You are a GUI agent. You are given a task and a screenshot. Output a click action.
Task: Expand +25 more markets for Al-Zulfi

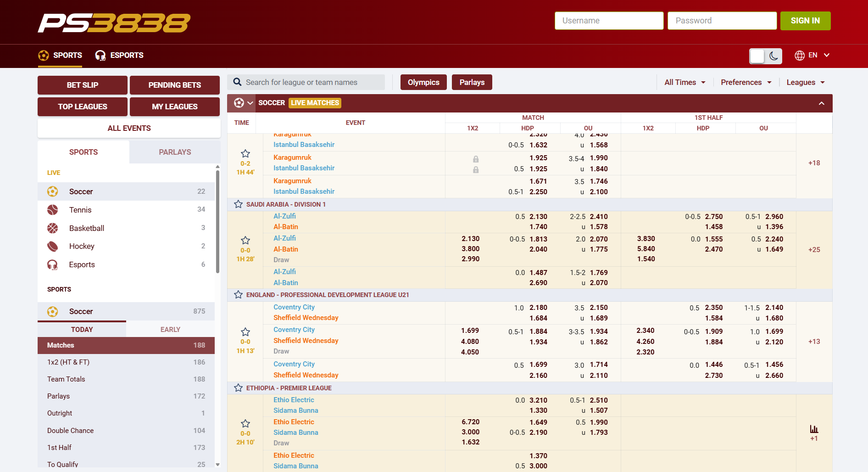[x=814, y=250]
